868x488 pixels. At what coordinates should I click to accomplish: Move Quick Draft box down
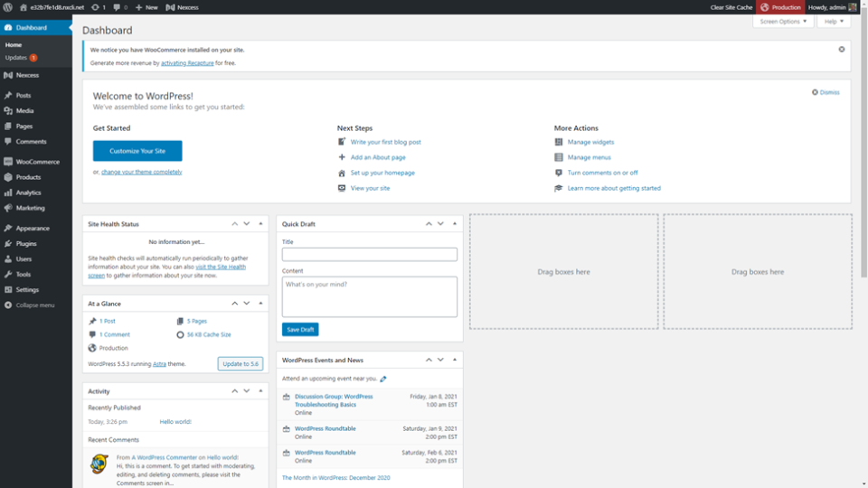(x=440, y=224)
